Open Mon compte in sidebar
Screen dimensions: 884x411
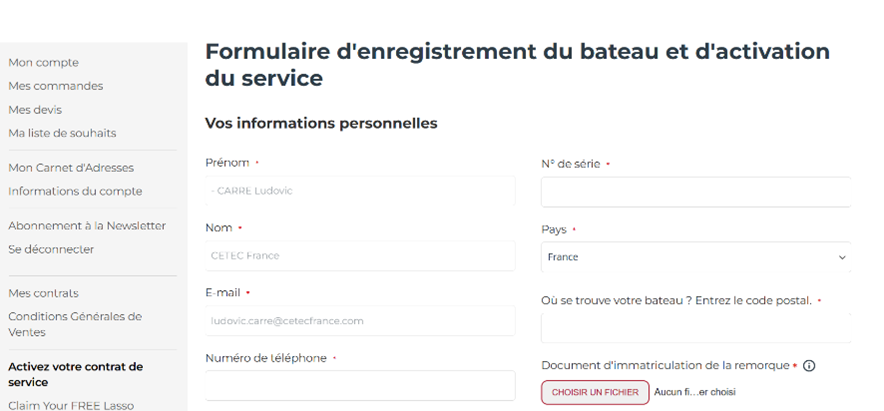(x=43, y=62)
